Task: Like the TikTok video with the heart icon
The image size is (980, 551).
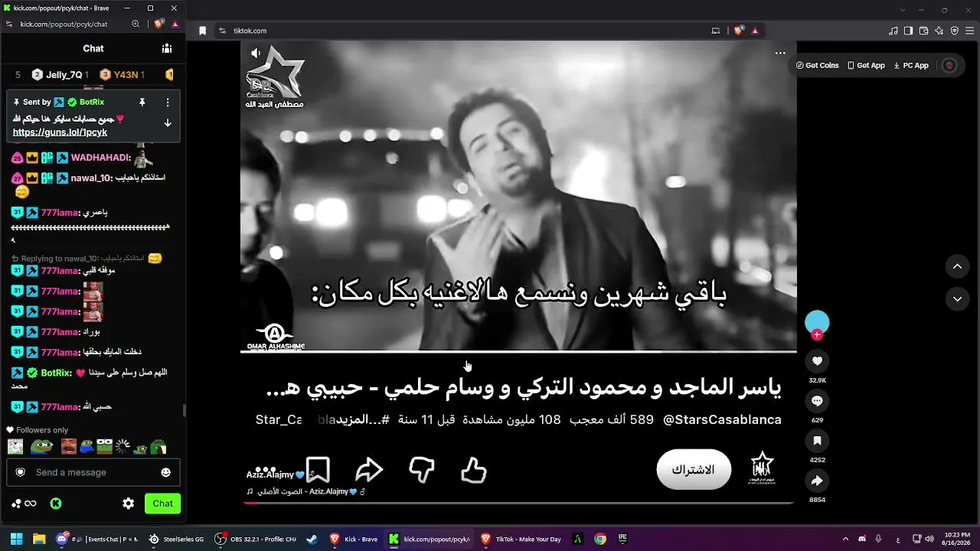Action: pos(817,361)
